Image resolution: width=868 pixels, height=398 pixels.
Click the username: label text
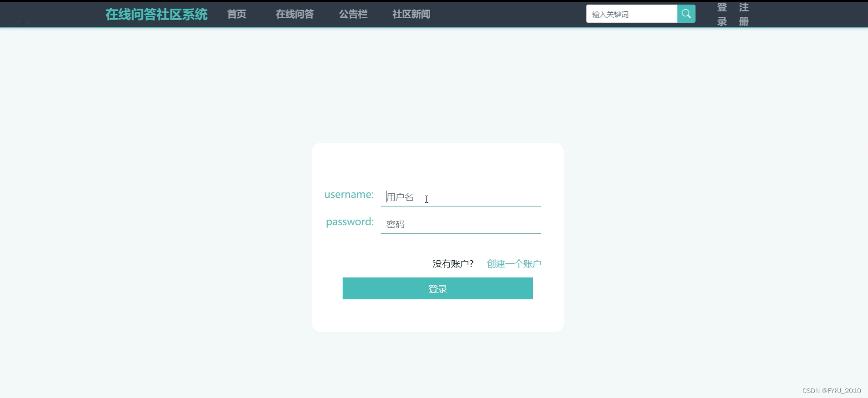349,195
